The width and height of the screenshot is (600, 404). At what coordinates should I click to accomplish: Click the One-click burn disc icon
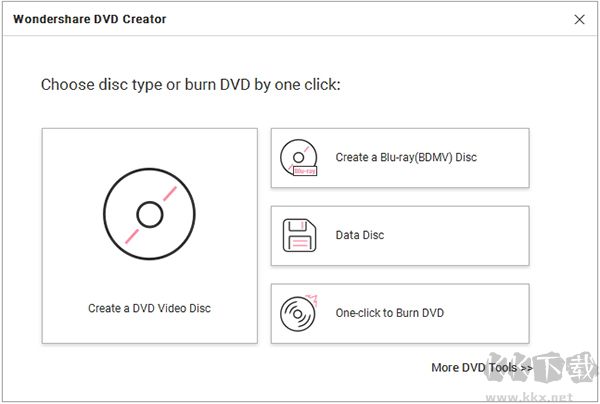click(300, 313)
